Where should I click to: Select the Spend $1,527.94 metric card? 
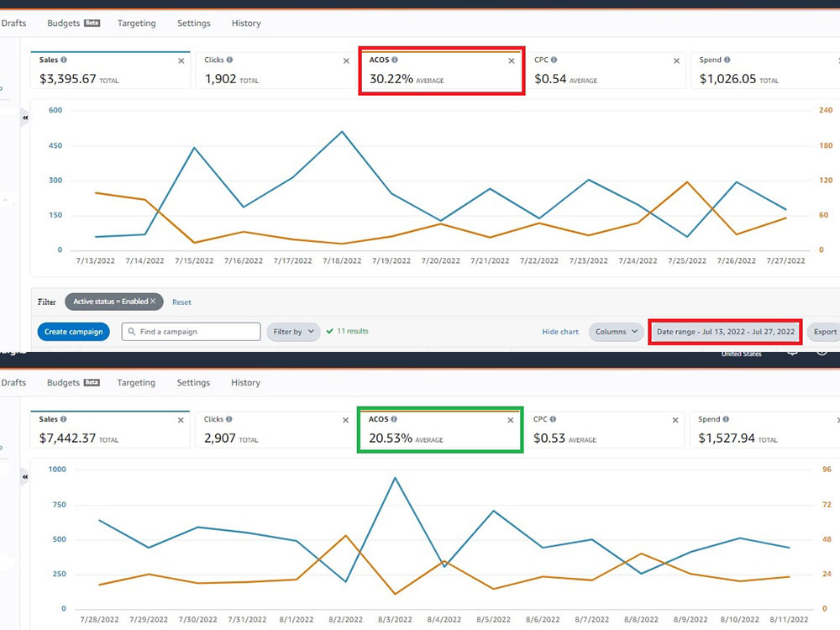[765, 429]
